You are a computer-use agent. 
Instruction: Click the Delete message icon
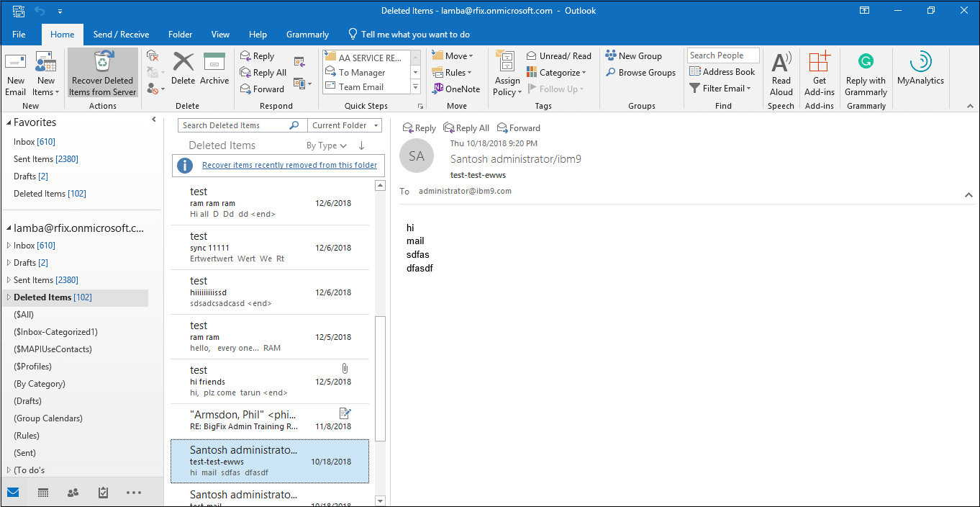click(x=183, y=69)
